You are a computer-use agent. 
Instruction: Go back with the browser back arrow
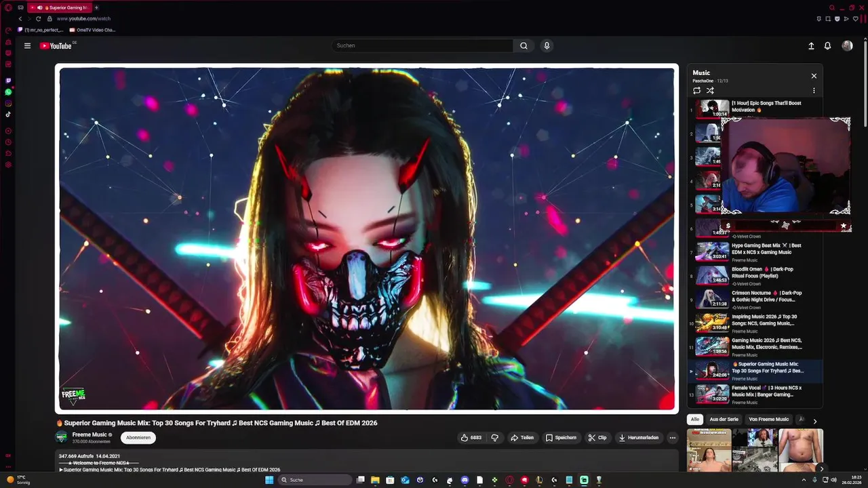20,19
